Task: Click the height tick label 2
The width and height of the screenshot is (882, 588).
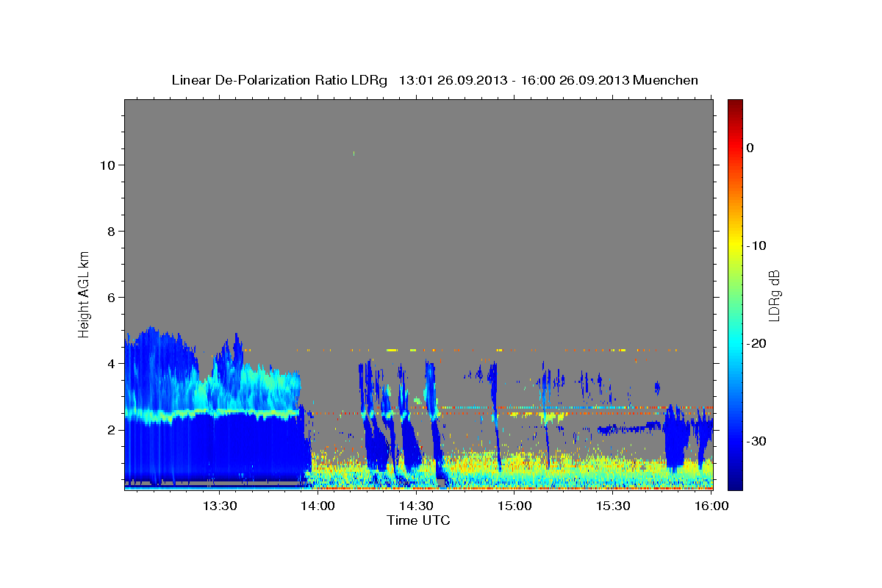Action: point(110,430)
